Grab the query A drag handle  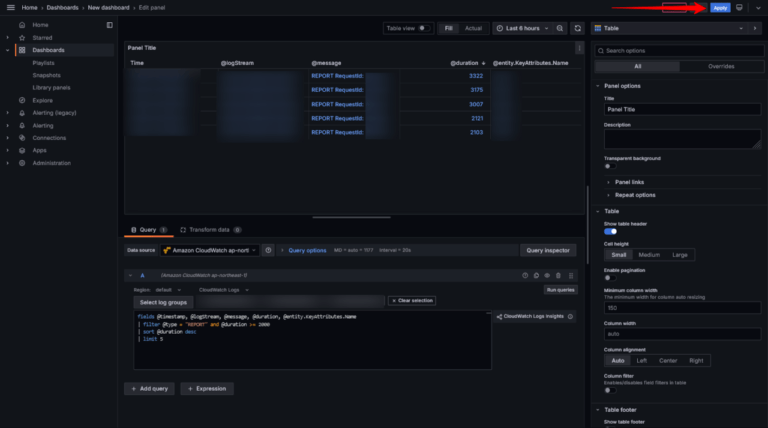tap(571, 276)
